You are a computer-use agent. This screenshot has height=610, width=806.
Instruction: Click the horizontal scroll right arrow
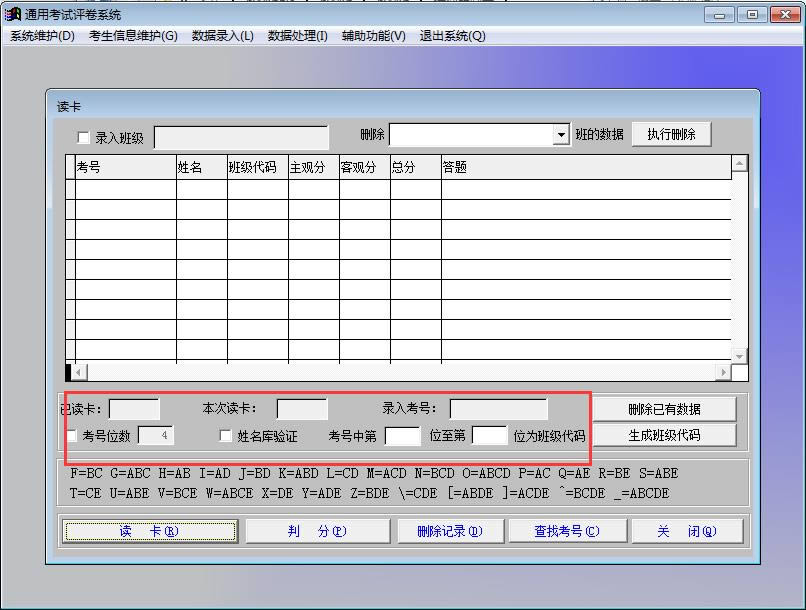coord(723,372)
